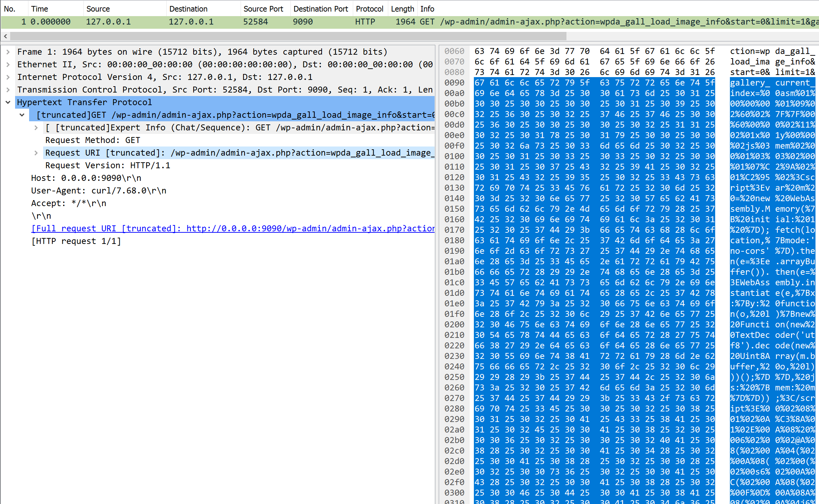Expand the Expert Info item

(36, 128)
